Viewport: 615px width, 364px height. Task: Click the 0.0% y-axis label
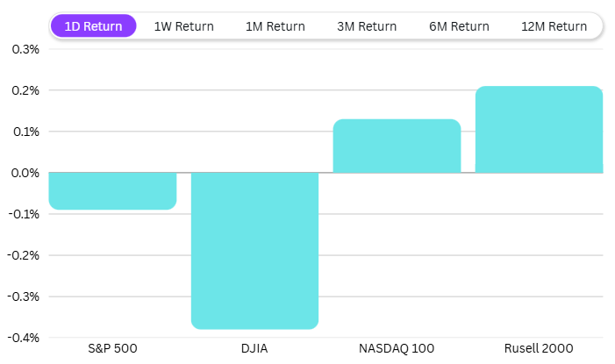click(x=25, y=173)
